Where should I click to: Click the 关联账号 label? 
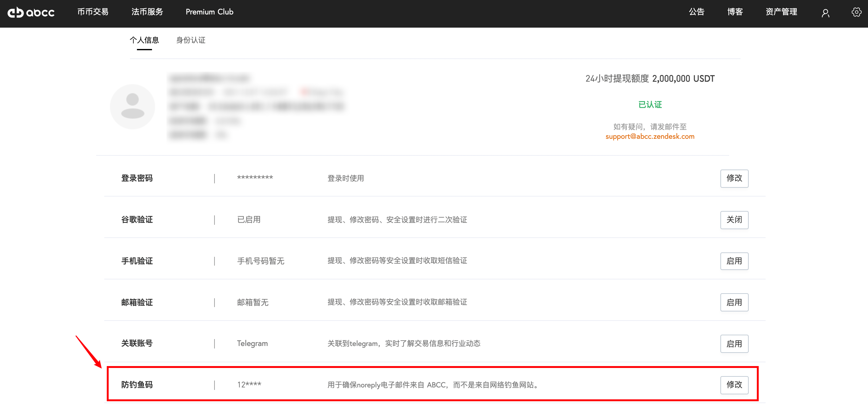pos(137,343)
